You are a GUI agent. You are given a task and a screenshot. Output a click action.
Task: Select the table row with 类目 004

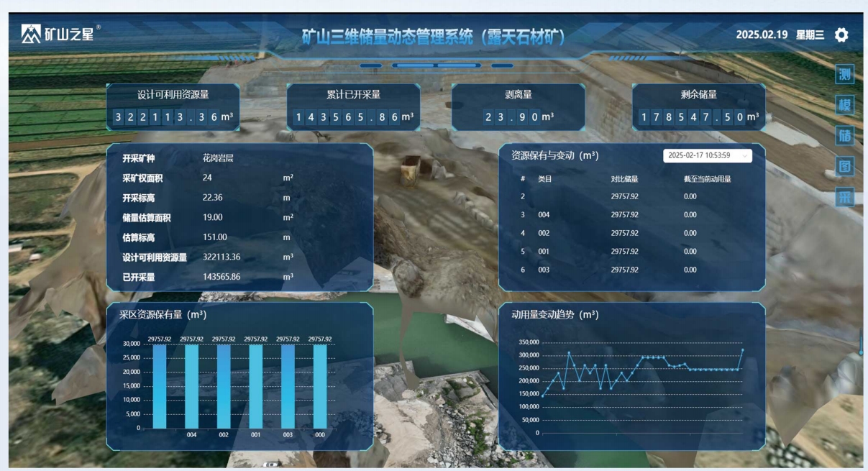click(x=631, y=214)
